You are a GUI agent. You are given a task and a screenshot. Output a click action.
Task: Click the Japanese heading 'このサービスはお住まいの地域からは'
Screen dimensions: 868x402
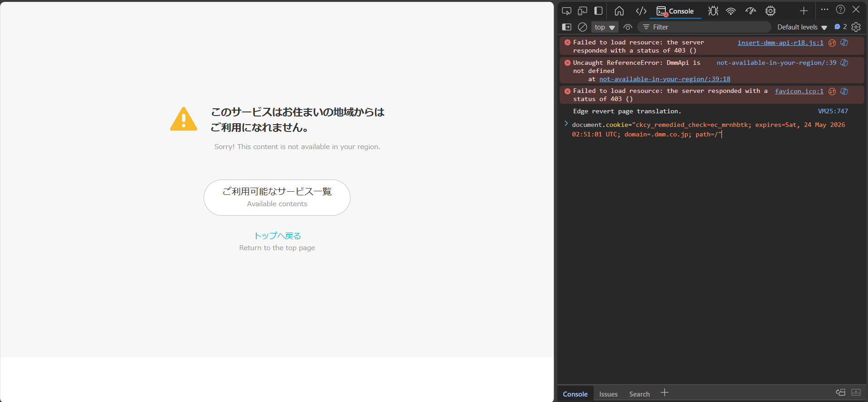coord(298,112)
